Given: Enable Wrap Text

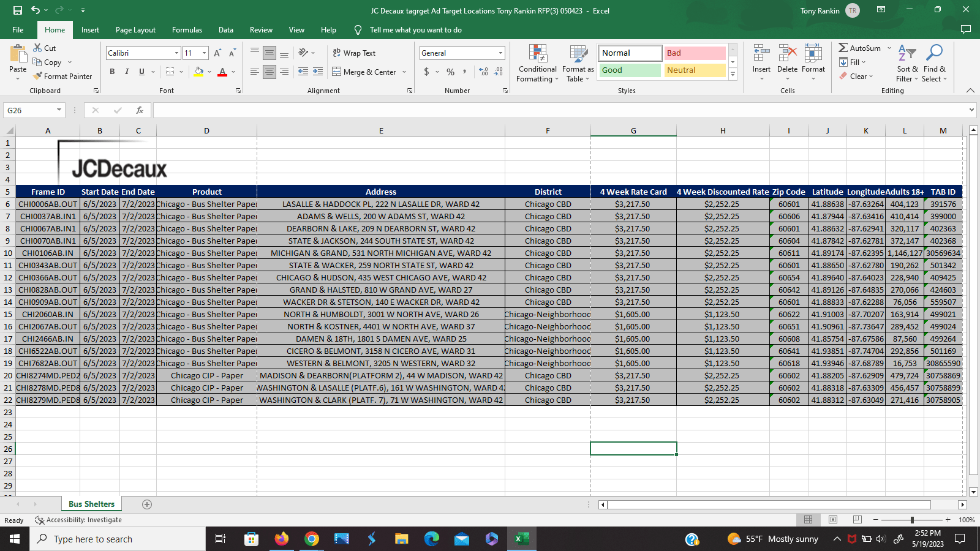Looking at the screenshot, I should [354, 53].
